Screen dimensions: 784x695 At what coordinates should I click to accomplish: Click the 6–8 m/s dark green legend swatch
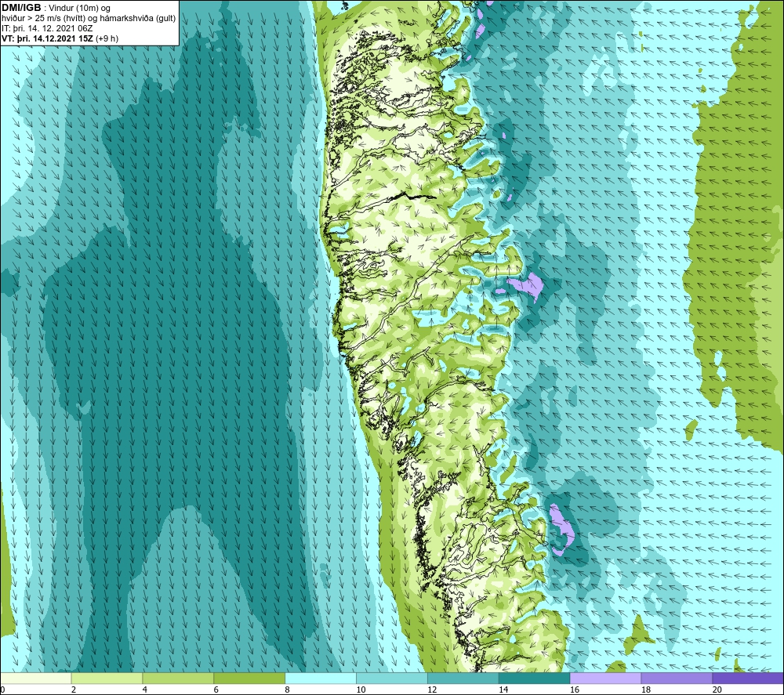(249, 678)
